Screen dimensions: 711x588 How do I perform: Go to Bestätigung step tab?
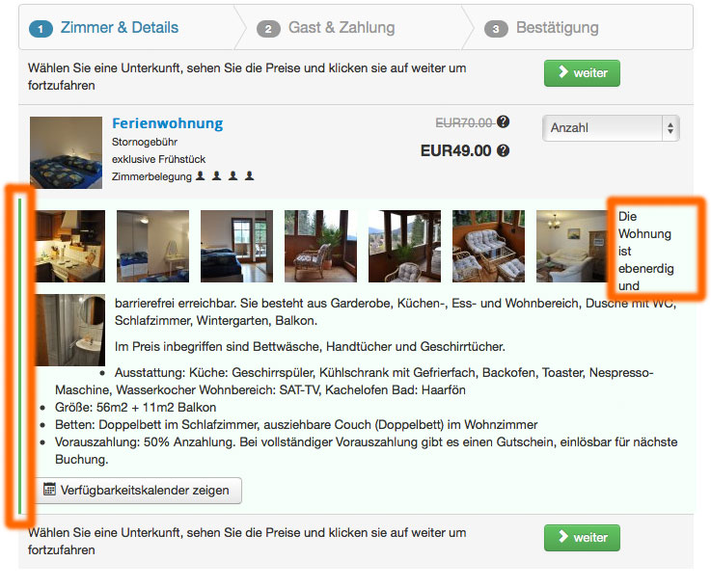[x=558, y=28]
